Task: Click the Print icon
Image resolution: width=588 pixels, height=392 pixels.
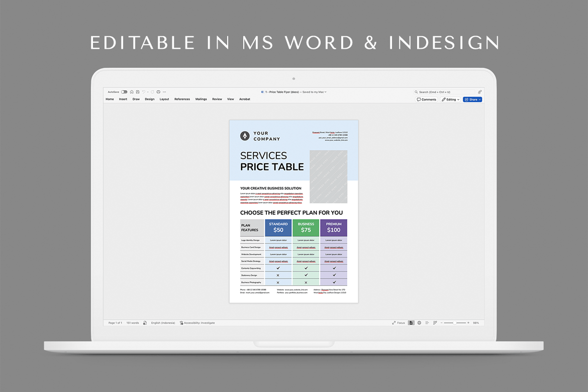Action: click(158, 92)
